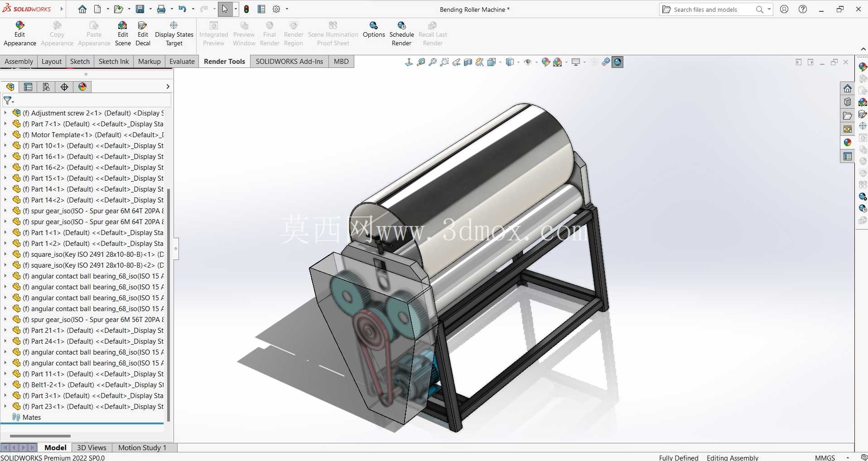Select Part 7<1> in feature tree
The width and height of the screenshot is (868, 461).
tap(93, 124)
